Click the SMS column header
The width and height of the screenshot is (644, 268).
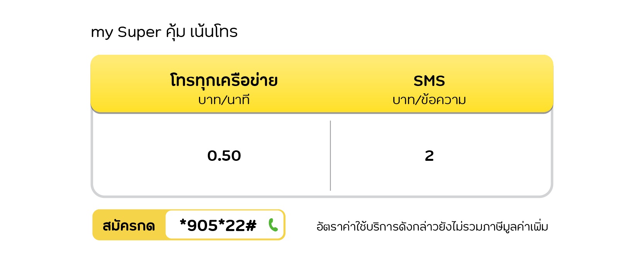click(x=429, y=81)
